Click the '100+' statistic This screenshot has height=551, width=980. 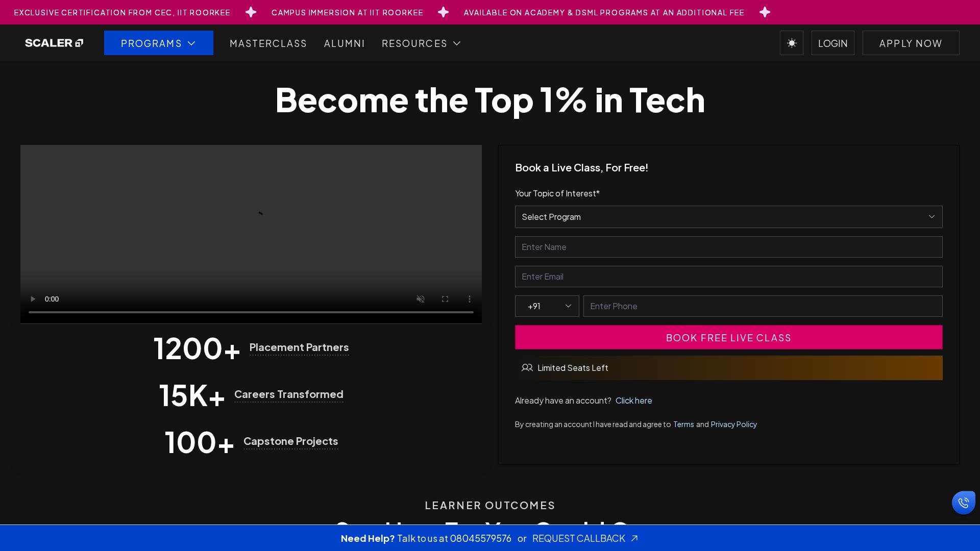click(x=200, y=442)
